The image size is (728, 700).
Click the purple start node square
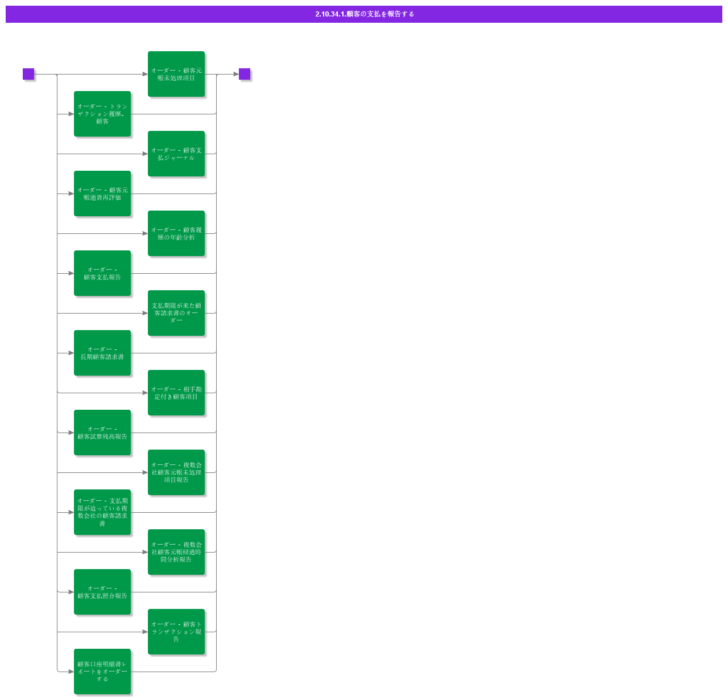(28, 74)
